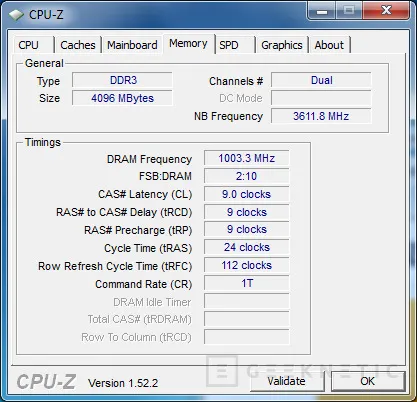The image size is (417, 402).
Task: Click the OK button
Action: (368, 381)
